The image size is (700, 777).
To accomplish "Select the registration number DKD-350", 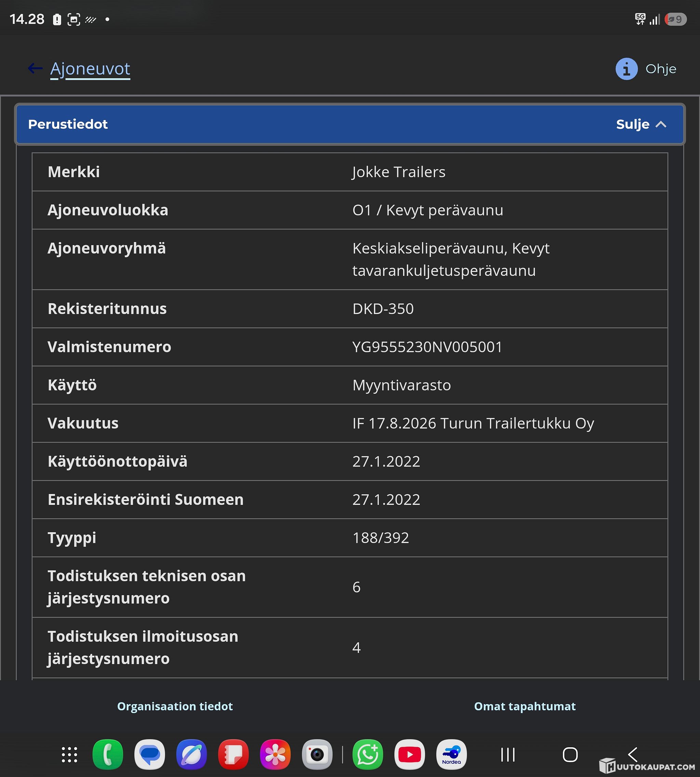I will (383, 308).
